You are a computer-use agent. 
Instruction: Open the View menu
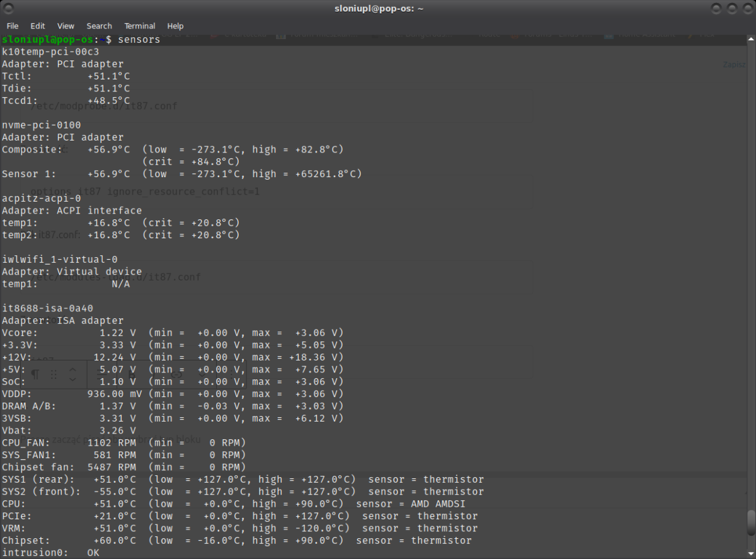tap(66, 26)
